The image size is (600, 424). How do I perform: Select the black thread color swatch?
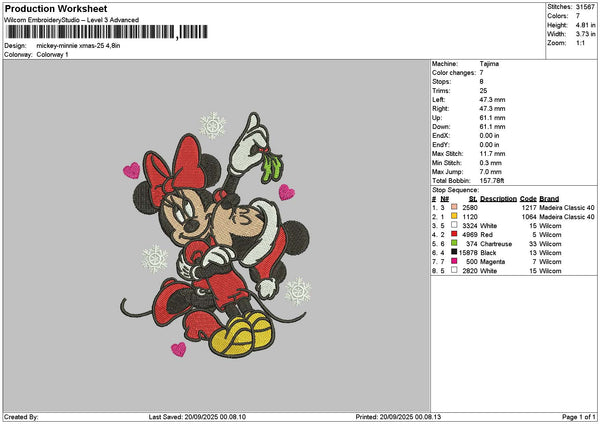454,253
